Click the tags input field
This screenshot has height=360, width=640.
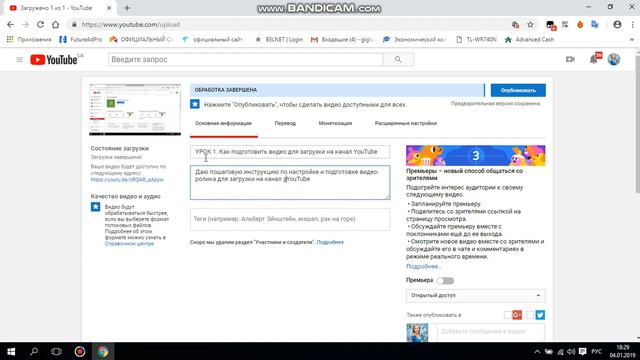[x=290, y=219]
